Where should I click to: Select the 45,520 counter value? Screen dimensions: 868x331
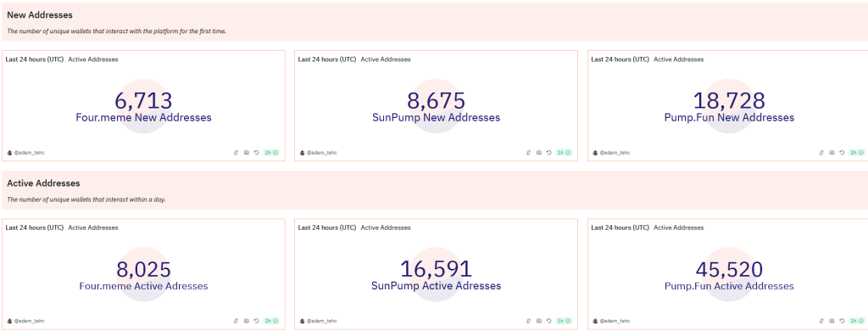point(729,269)
